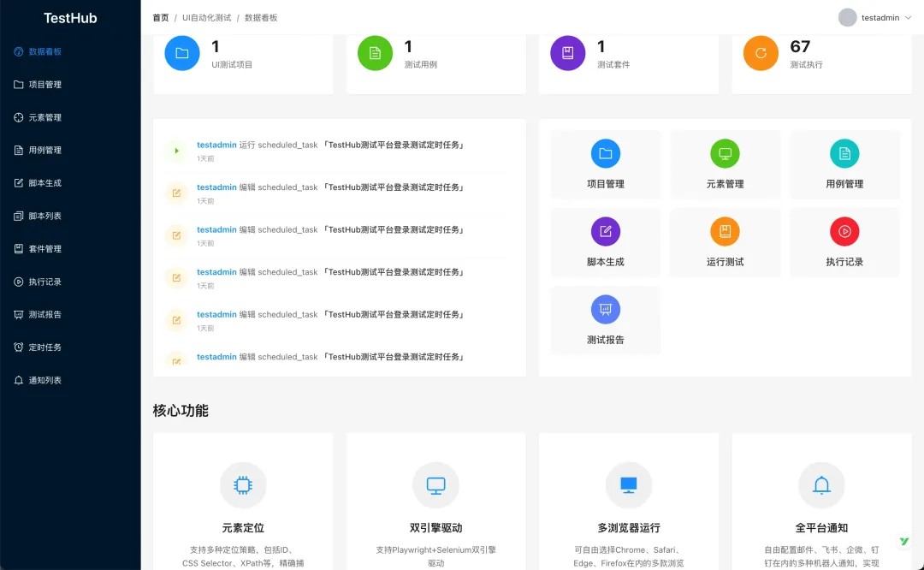Image resolution: width=924 pixels, height=570 pixels.
Task: Click the green floating icon at bottom right
Action: [x=904, y=541]
